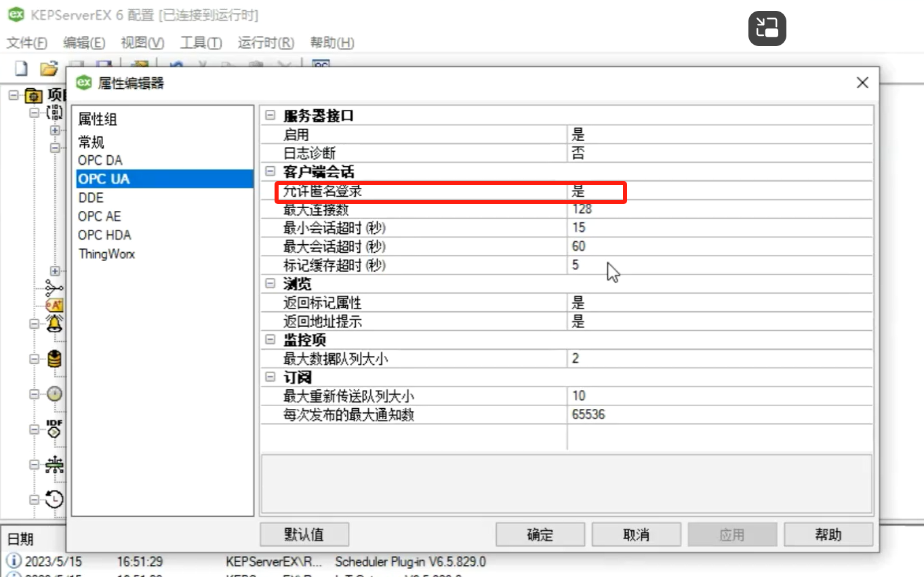Click the 允许匿名登录 value field
Viewport: 924px width, 577px height.
point(720,191)
